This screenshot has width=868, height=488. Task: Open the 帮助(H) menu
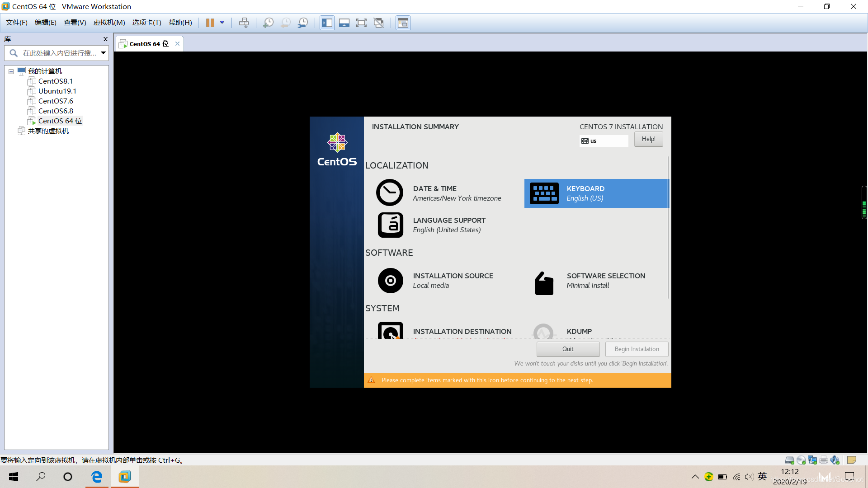point(180,23)
